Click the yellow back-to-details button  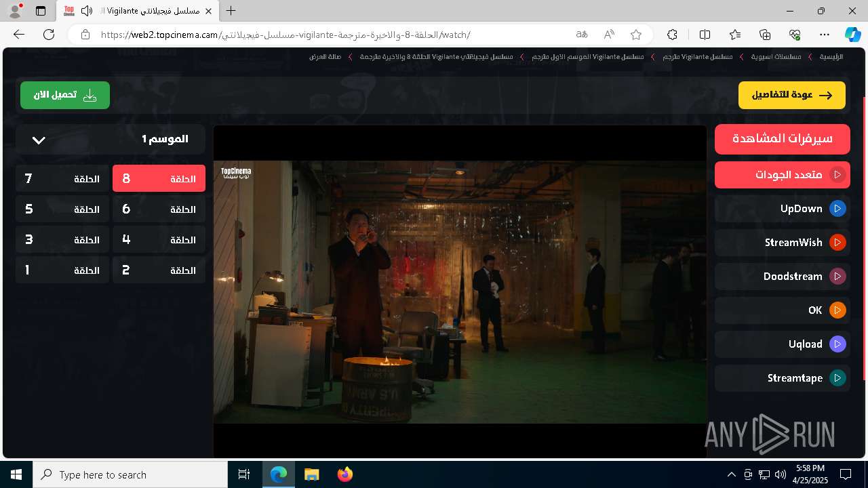791,96
